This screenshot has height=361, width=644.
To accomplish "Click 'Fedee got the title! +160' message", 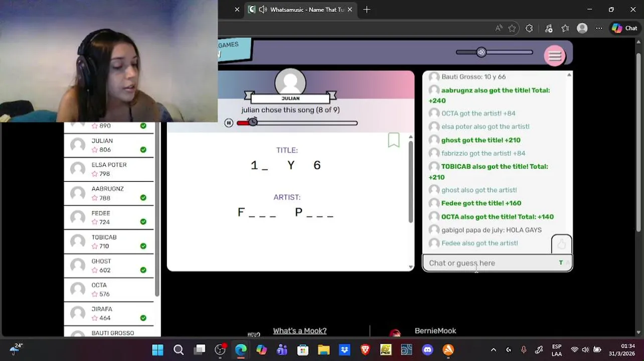I will (x=481, y=204).
